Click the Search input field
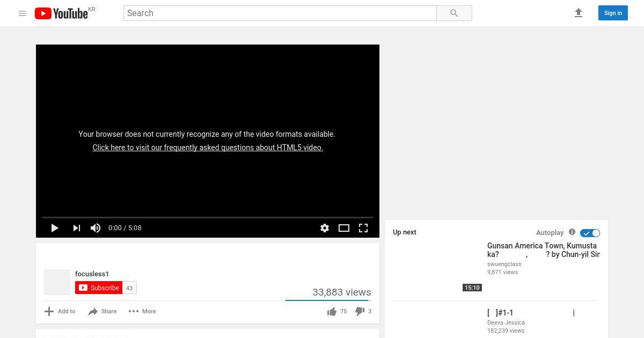 [x=280, y=13]
